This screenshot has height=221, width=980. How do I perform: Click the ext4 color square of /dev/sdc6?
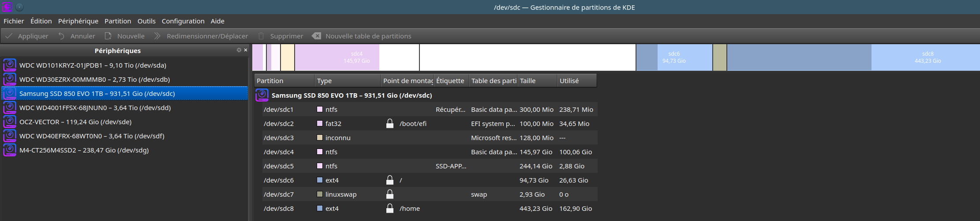320,180
